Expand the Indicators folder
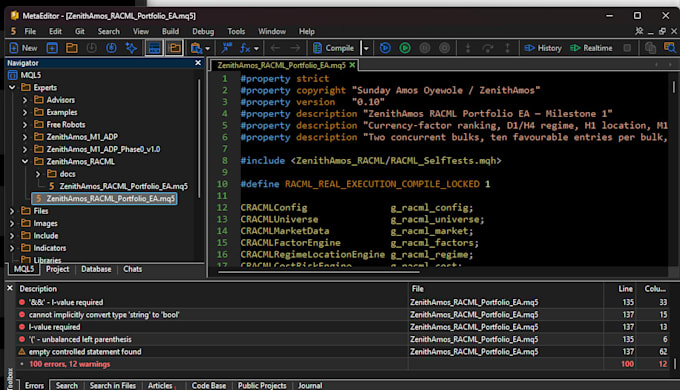Image resolution: width=680 pixels, height=390 pixels. tap(12, 248)
